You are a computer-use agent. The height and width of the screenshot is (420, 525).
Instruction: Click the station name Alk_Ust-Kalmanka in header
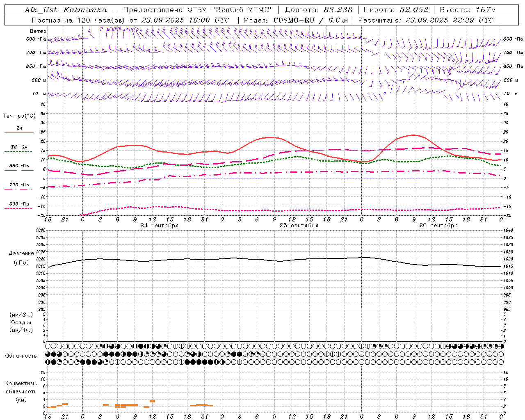pos(66,10)
